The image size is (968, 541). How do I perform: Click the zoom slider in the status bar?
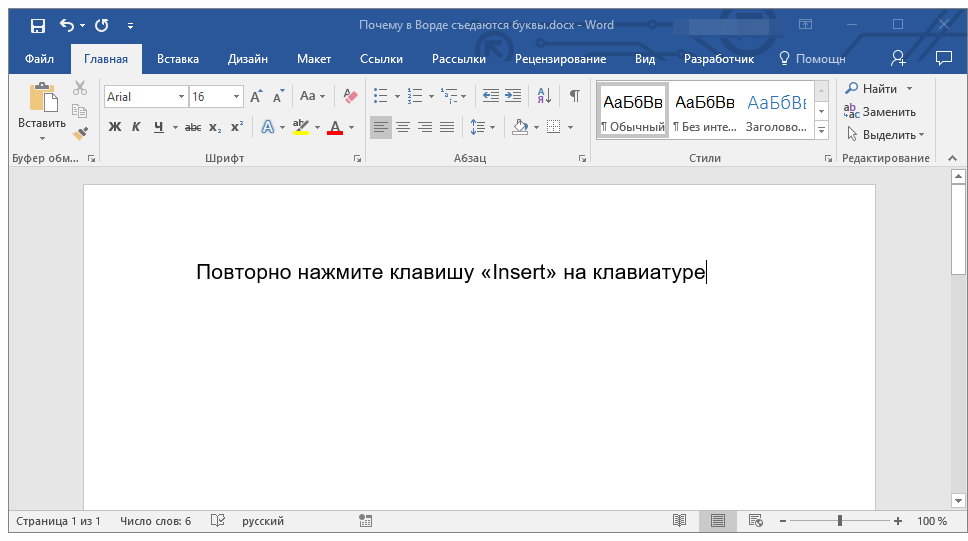coord(840,521)
